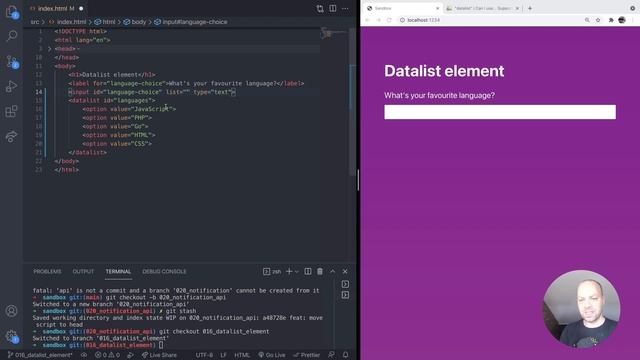Open the Search view in activity bar
The width and height of the screenshot is (640, 360).
[x=11, y=36]
